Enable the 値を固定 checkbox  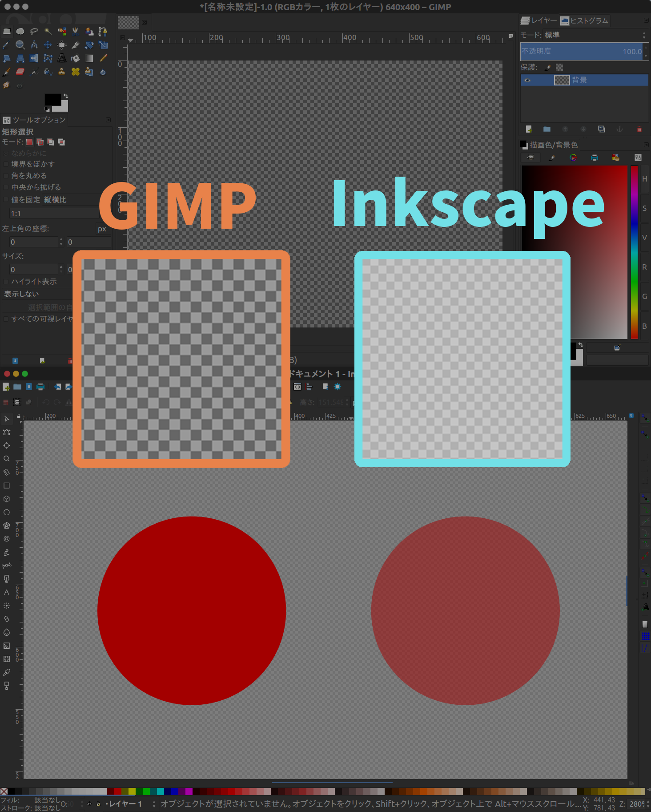[6, 200]
